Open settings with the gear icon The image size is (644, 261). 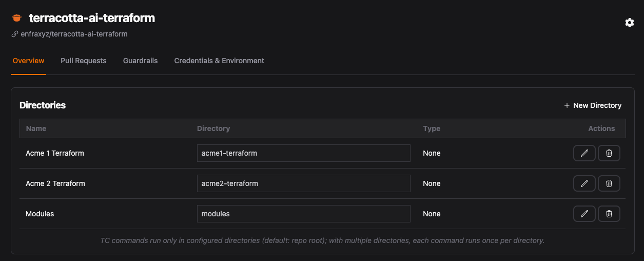click(629, 23)
